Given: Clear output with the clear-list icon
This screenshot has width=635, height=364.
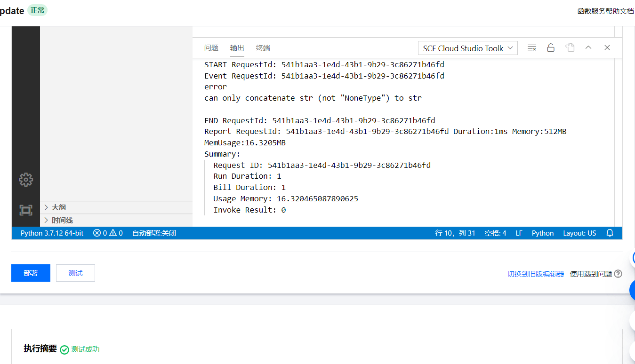Looking at the screenshot, I should pos(532,47).
